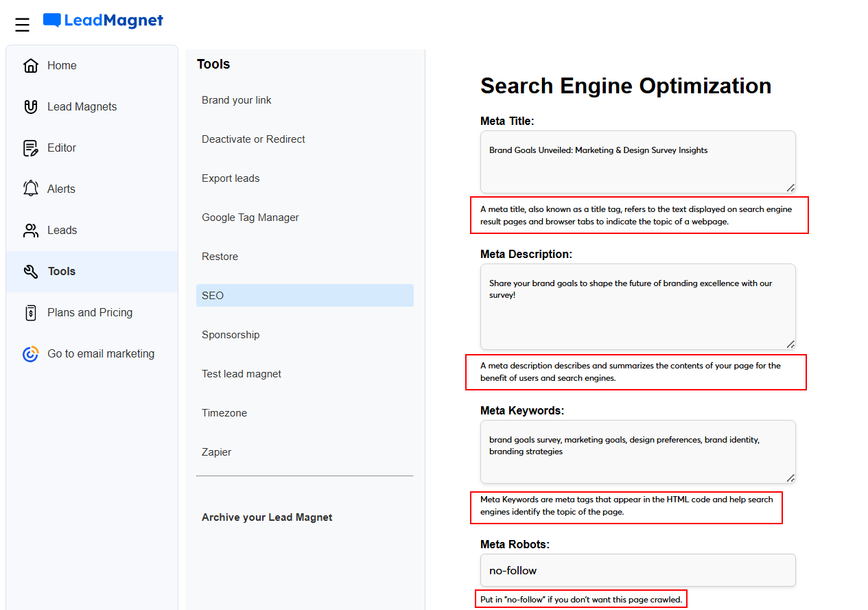Viewport: 868px width, 610px height.
Task: Open Plans and Pricing via its icon
Action: click(x=30, y=312)
